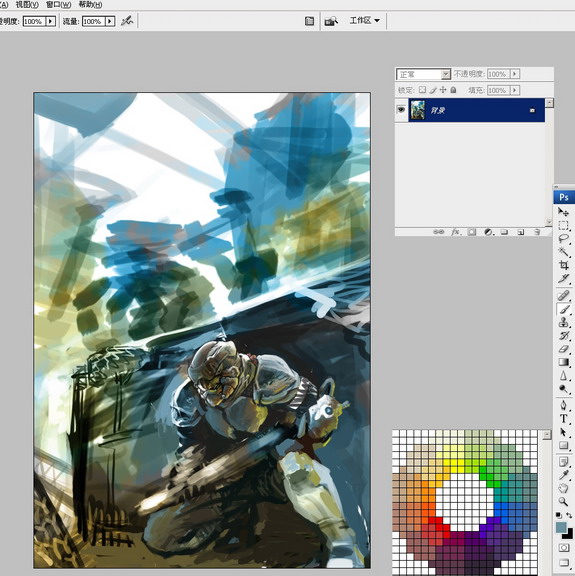Screen dimensions: 575x576
Task: Open the 窗口(W) menu
Action: click(58, 5)
